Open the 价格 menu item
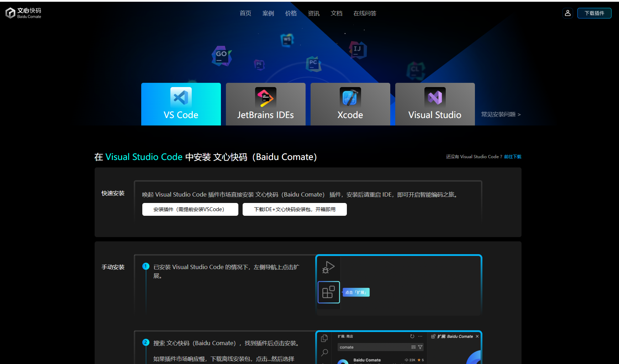Image resolution: width=619 pixels, height=364 pixels. [291, 13]
